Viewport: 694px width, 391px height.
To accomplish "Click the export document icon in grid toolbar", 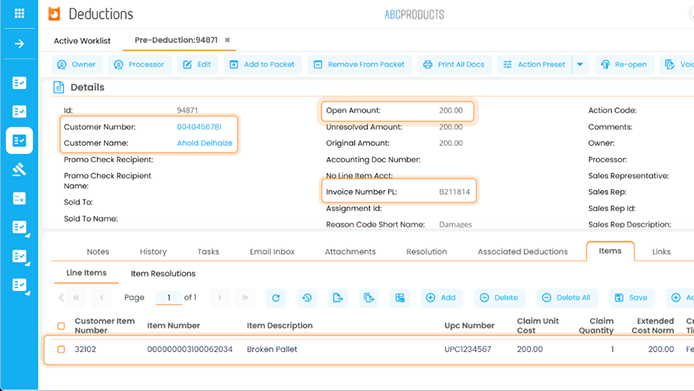I will coord(338,298).
